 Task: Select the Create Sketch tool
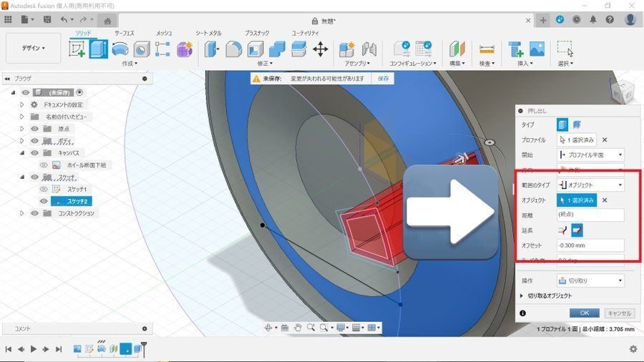click(x=77, y=49)
